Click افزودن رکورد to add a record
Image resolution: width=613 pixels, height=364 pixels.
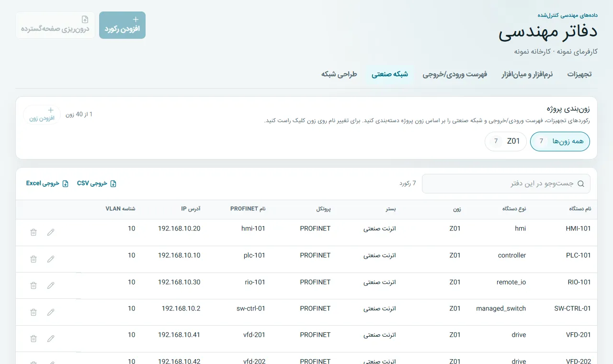pyautogui.click(x=122, y=25)
